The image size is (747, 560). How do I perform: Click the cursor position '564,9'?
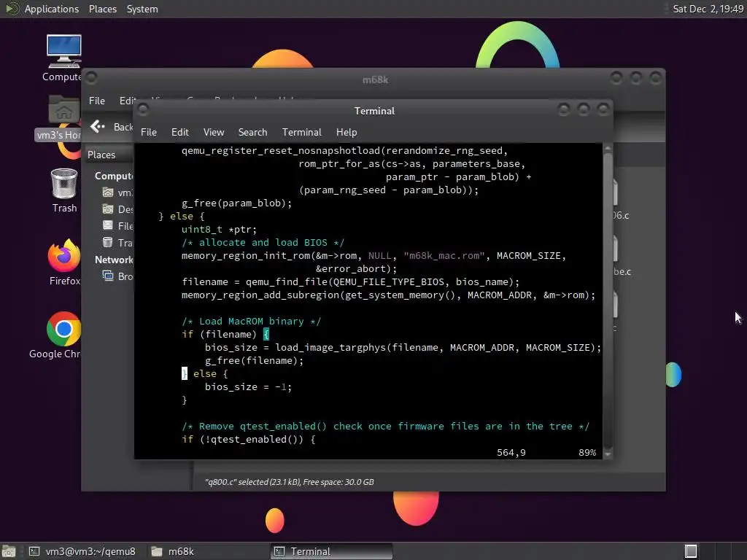[511, 452]
